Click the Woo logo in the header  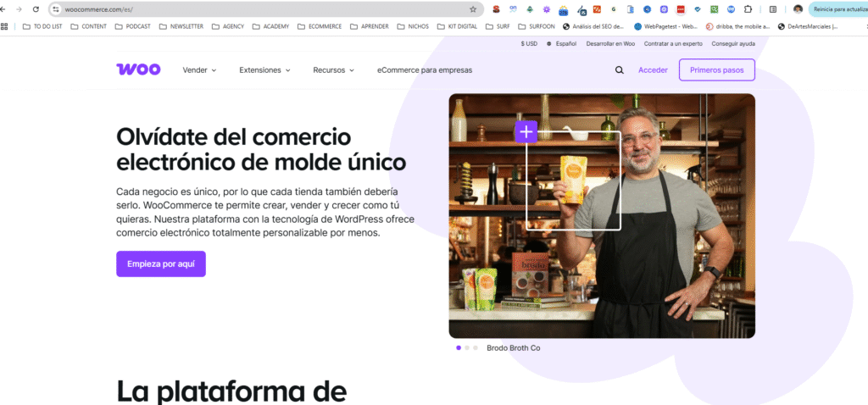click(138, 69)
